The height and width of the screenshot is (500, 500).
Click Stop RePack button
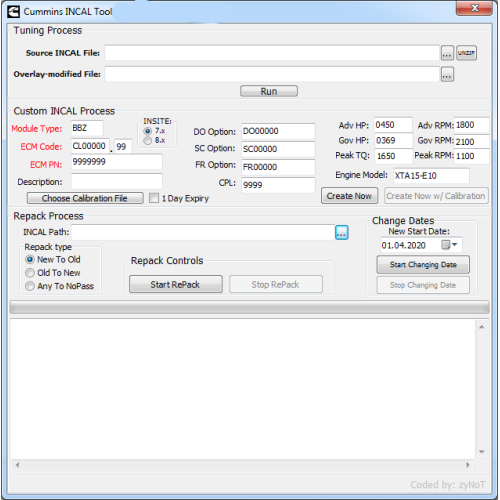point(276,284)
